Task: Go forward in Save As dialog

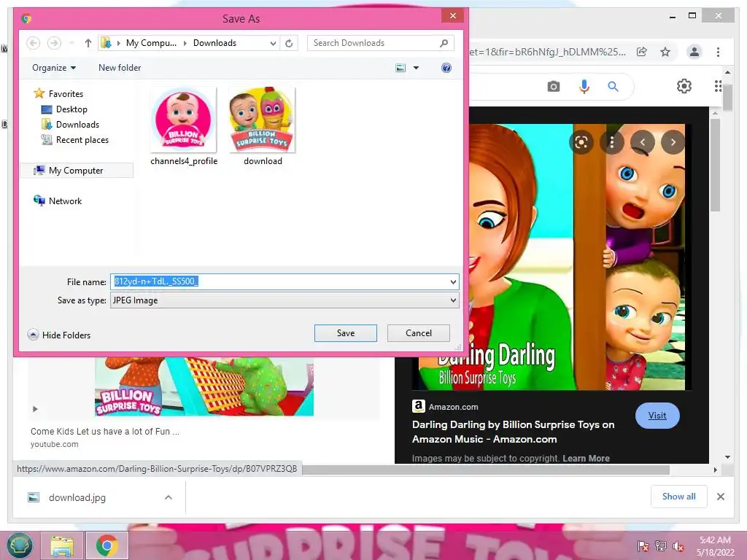Action: point(54,43)
